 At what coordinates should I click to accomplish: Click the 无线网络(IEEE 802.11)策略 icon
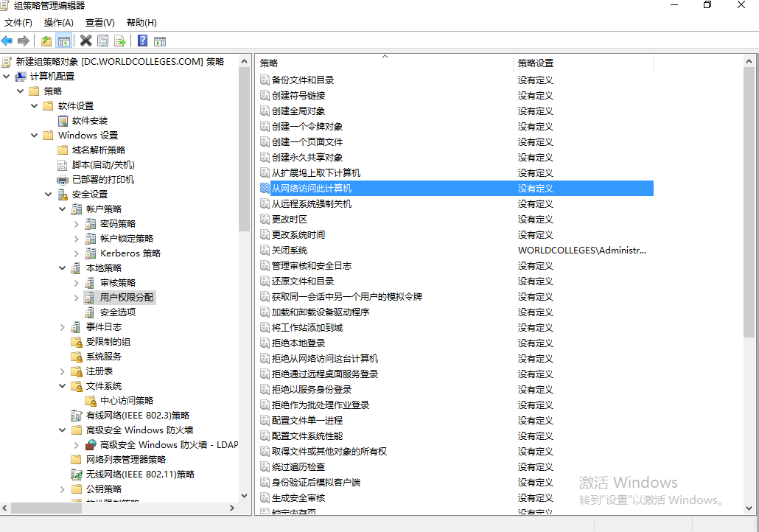point(77,475)
